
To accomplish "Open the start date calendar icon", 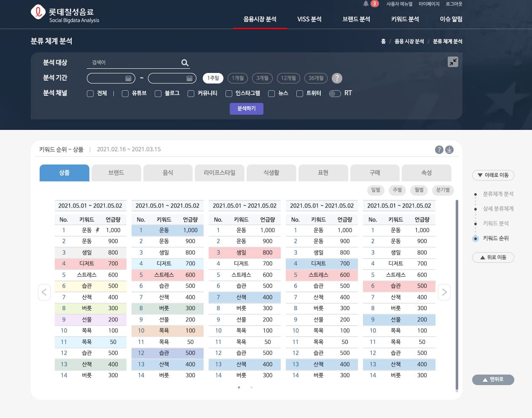I will [x=128, y=78].
